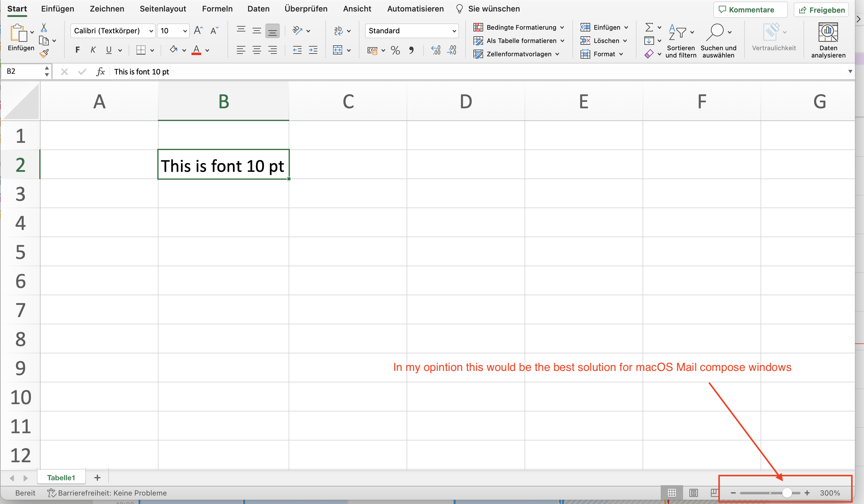This screenshot has width=864, height=504.
Task: Click the format painter brush icon
Action: [44, 54]
